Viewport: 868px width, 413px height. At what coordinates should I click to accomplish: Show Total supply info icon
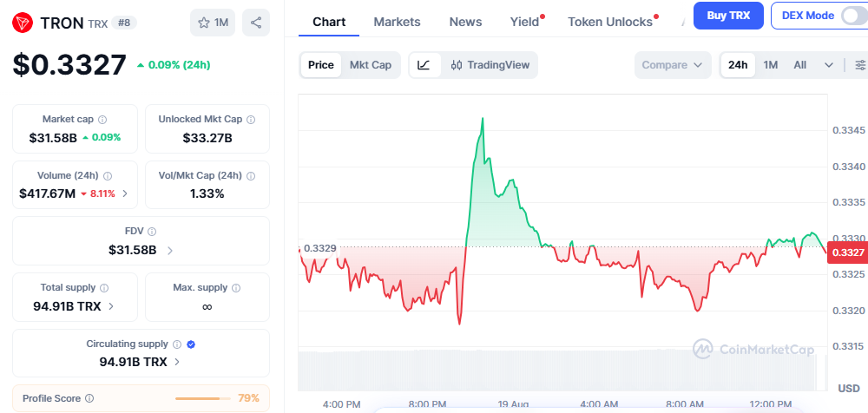104,288
